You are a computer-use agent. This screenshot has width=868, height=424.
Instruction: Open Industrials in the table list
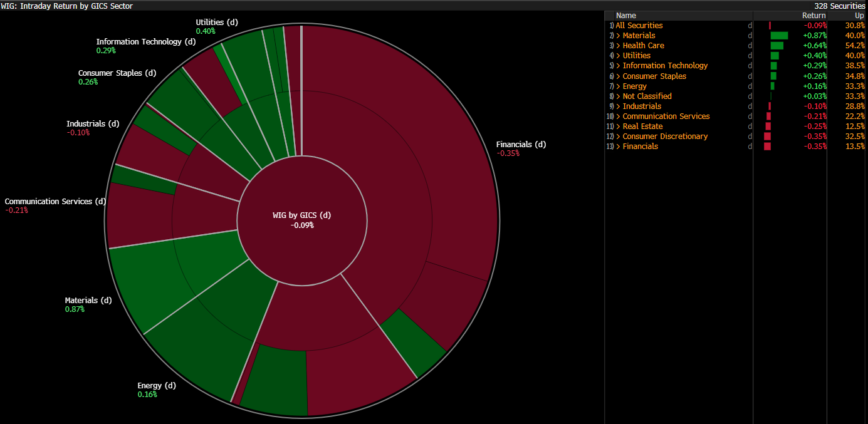click(x=642, y=106)
